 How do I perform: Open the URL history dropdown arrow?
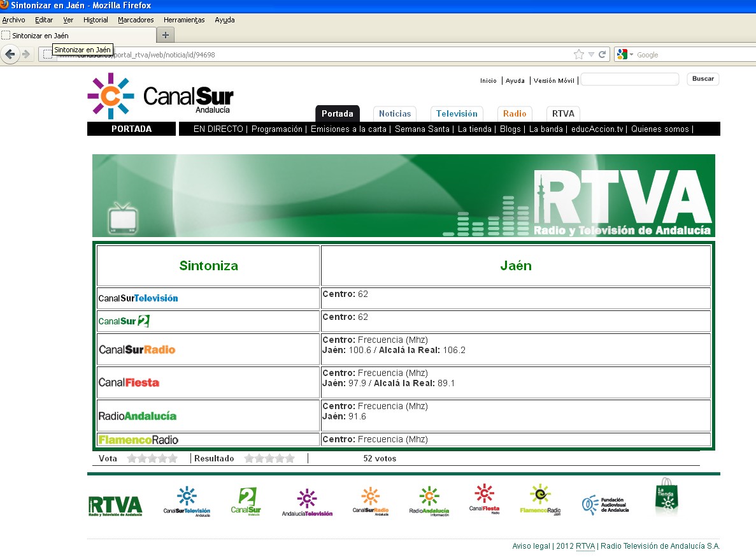591,55
